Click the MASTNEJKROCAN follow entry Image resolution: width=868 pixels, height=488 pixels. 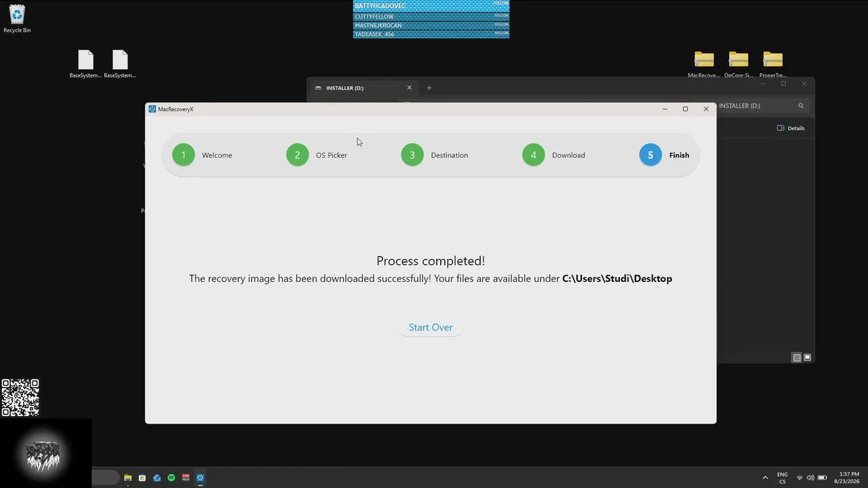coord(431,25)
